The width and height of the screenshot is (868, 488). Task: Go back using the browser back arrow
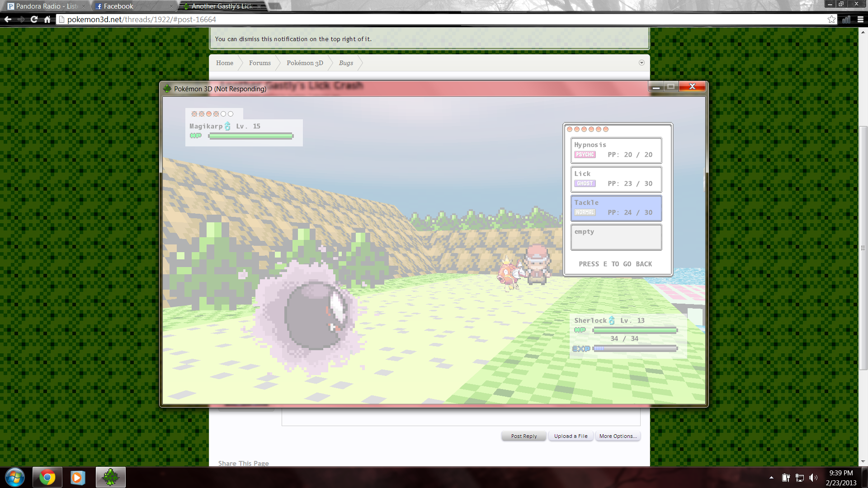8,19
